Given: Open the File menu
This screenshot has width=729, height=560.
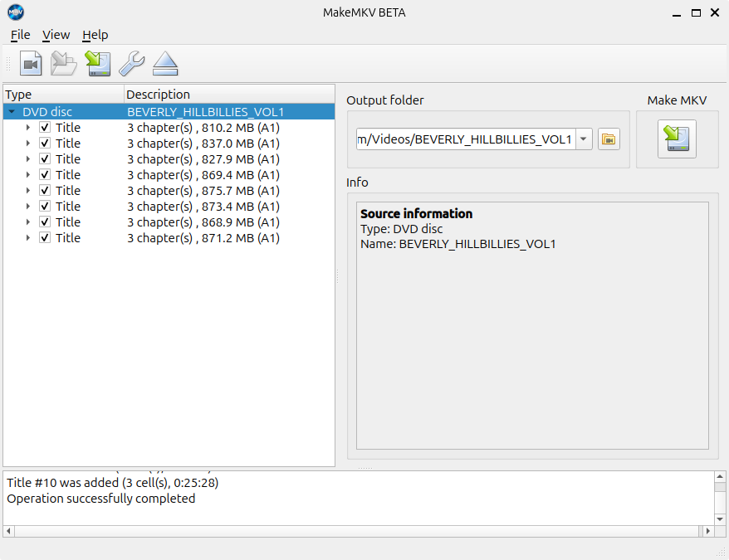Looking at the screenshot, I should [x=20, y=35].
